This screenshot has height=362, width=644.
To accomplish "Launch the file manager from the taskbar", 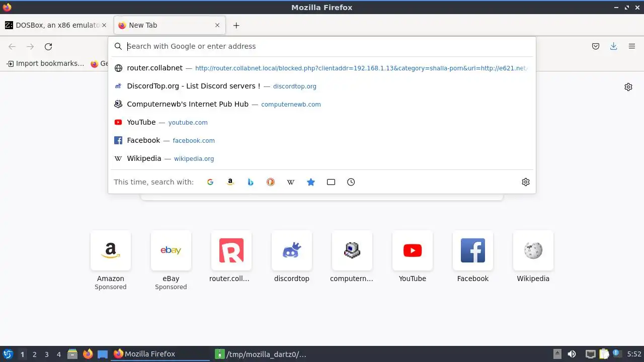I will 72,354.
